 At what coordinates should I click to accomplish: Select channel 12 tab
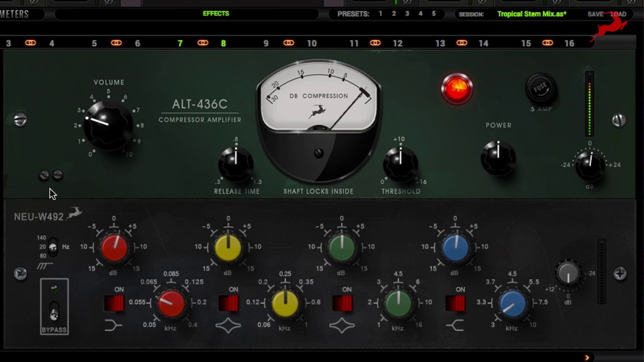click(x=397, y=43)
